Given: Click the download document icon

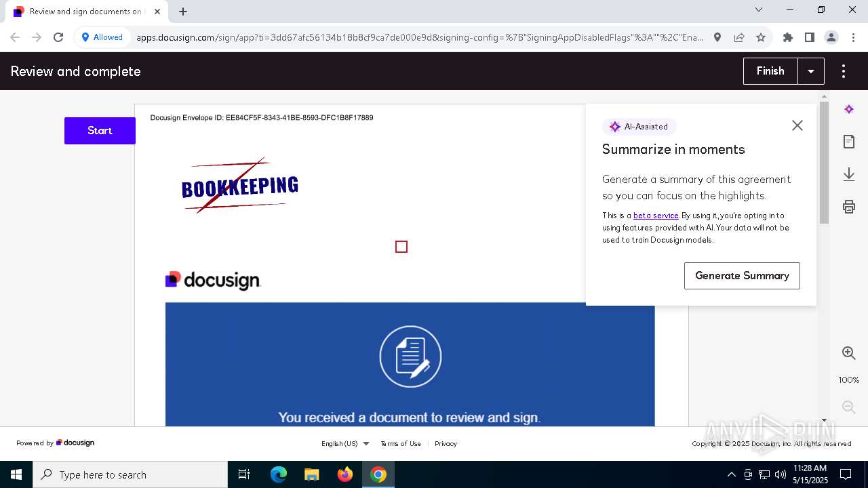Looking at the screenshot, I should point(849,174).
